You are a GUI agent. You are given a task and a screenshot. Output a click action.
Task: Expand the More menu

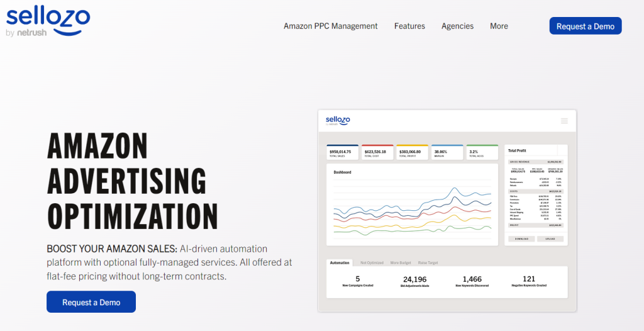tap(499, 26)
